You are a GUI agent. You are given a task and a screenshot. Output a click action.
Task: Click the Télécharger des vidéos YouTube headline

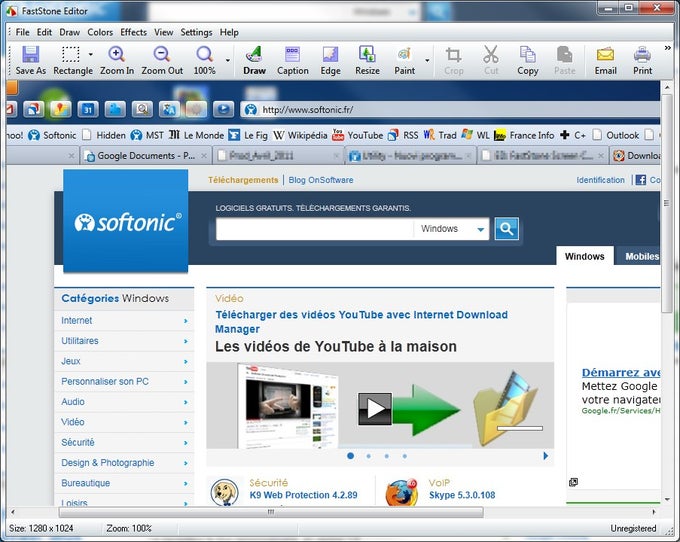tap(361, 322)
